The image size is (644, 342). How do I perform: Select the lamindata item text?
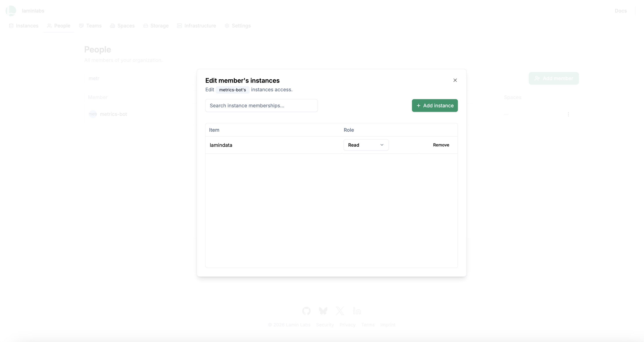click(x=221, y=145)
